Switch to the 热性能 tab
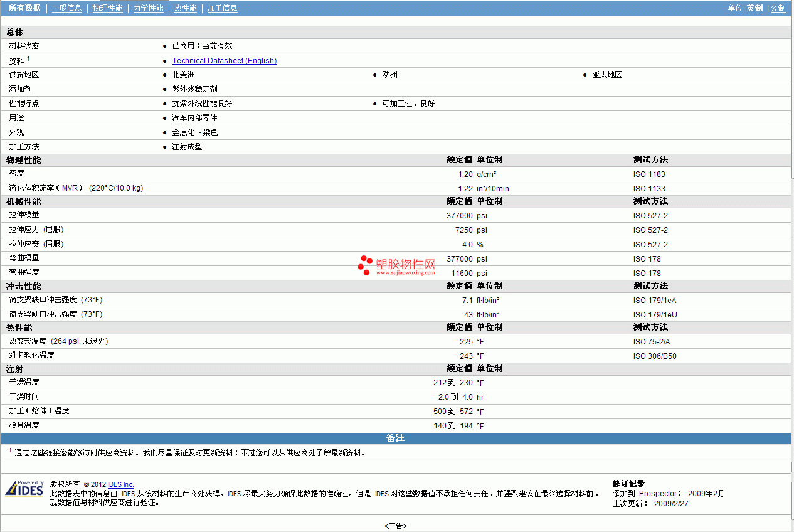This screenshot has width=794, height=532. (185, 8)
